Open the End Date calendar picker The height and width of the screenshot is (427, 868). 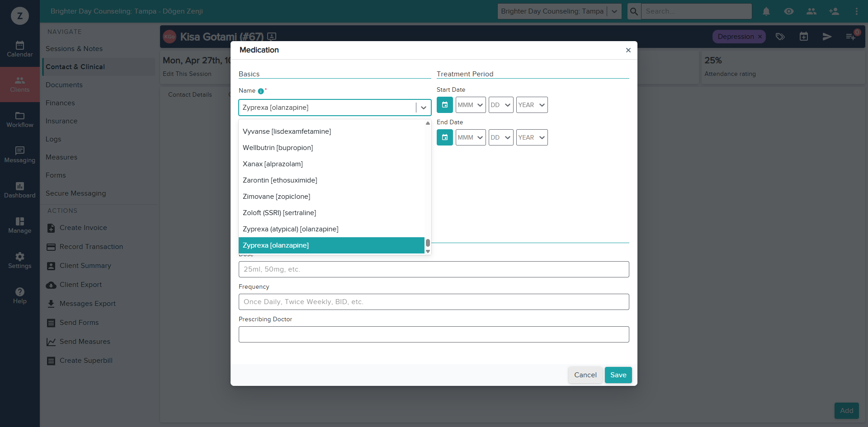[x=445, y=137]
